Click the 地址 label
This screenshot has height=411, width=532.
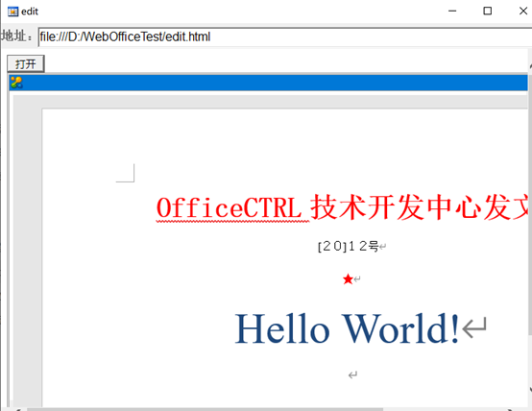tap(16, 36)
